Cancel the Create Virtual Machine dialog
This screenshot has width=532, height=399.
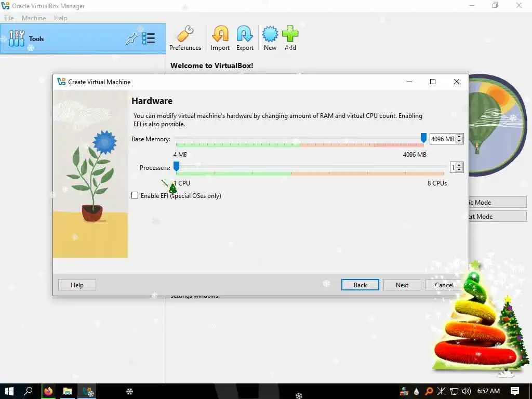tap(444, 285)
